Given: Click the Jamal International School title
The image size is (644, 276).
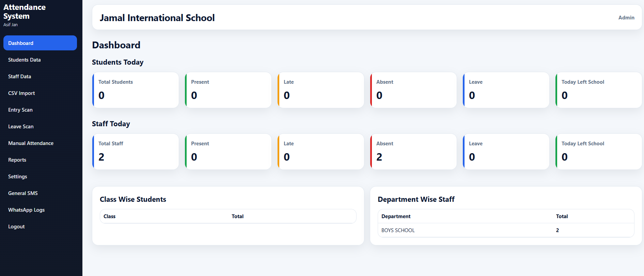Looking at the screenshot, I should pos(157,18).
